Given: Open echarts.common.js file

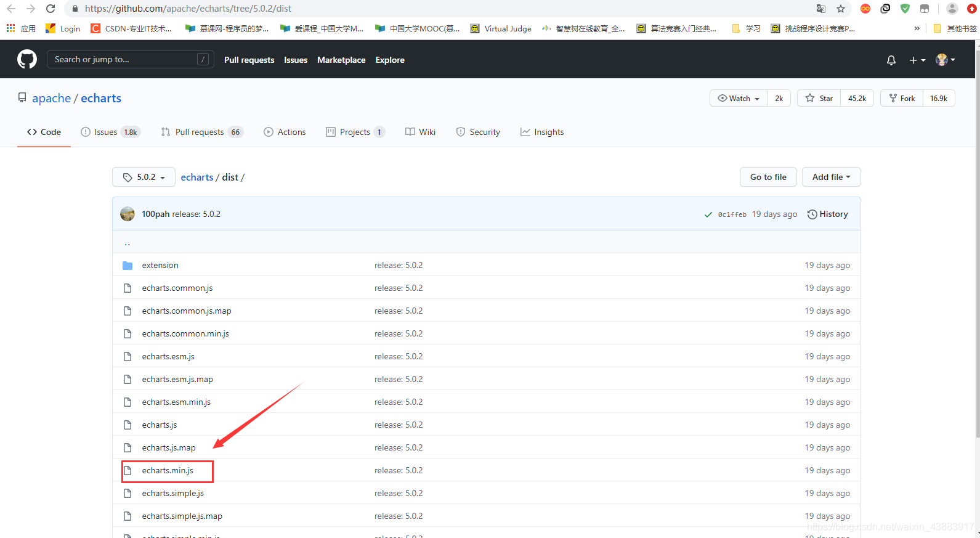Looking at the screenshot, I should [177, 288].
